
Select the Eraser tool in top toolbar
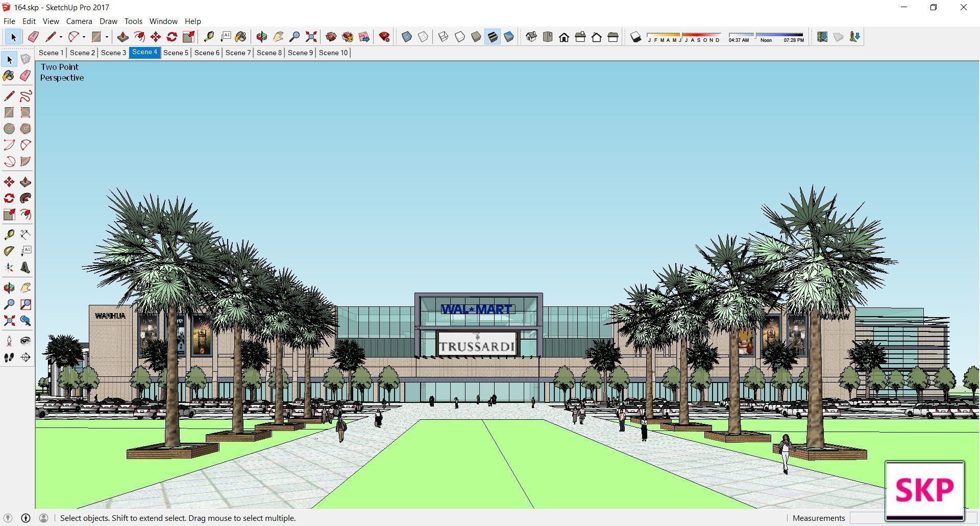[33, 37]
